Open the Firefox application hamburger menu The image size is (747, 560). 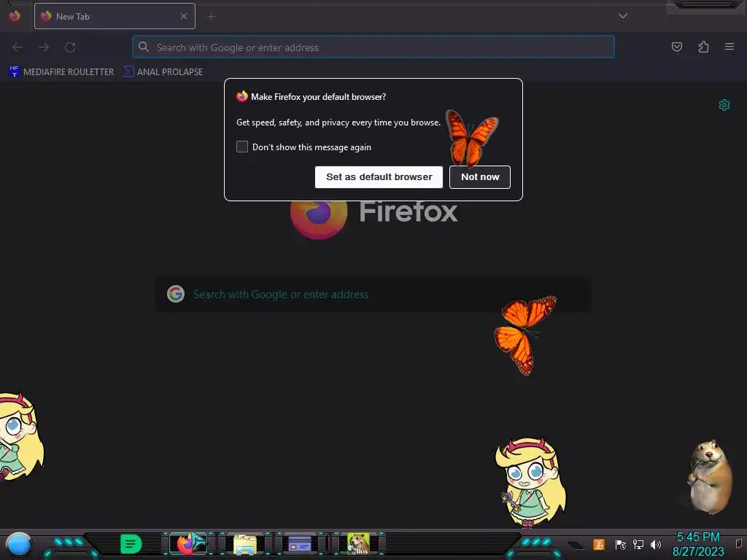click(729, 47)
